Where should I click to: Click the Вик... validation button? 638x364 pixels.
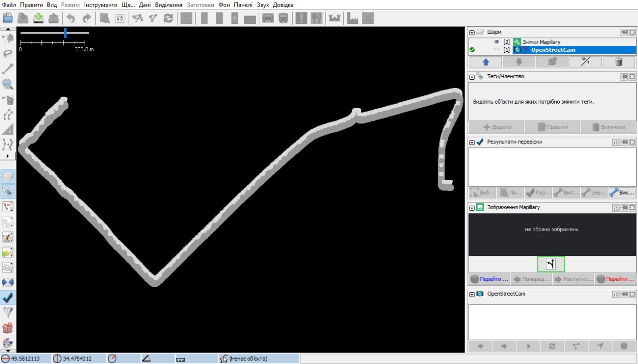[x=623, y=193]
